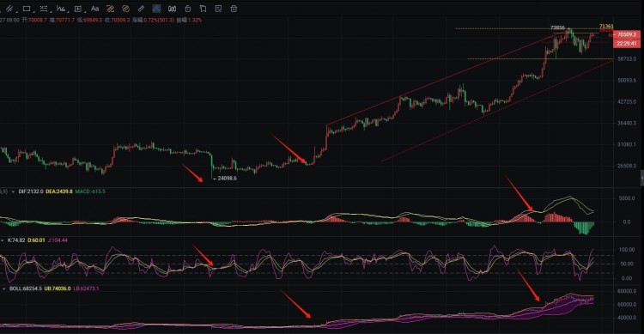Viewport: 644px width, 334px height.
Task: Expand the small arrow beside the Fibonacci tool
Action: pos(51,11)
